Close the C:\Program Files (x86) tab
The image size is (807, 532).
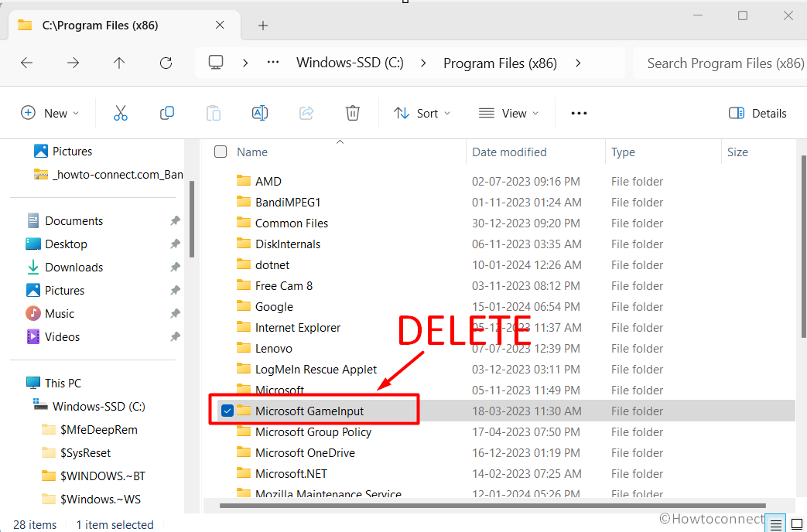(220, 25)
